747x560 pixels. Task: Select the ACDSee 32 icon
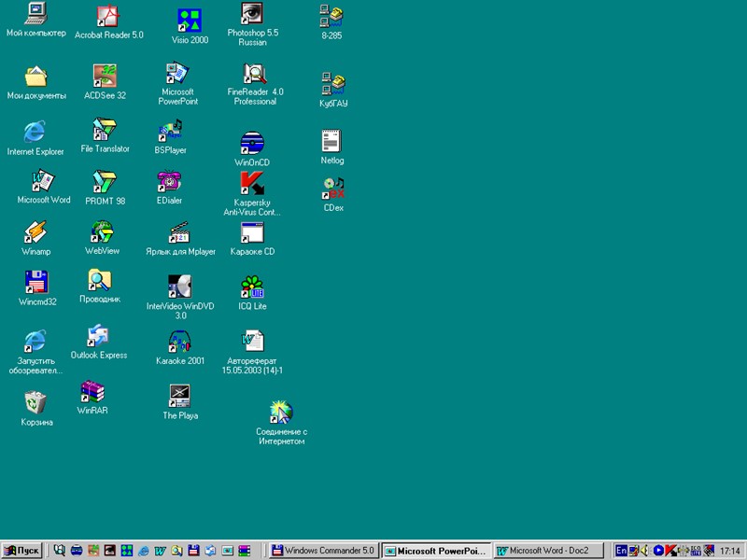click(x=105, y=76)
